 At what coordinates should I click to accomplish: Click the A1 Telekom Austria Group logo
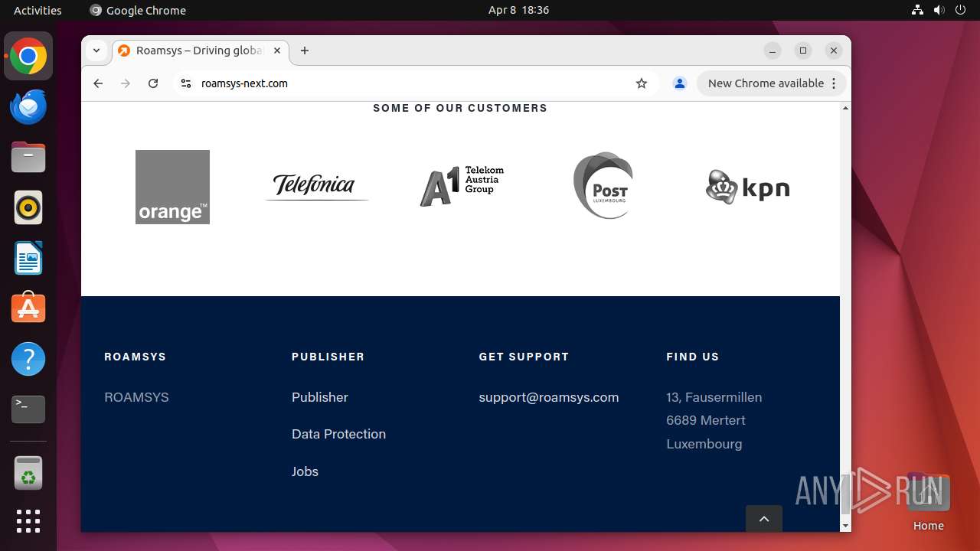click(462, 186)
